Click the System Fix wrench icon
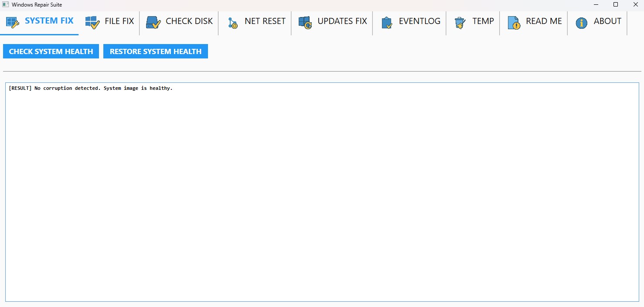This screenshot has width=644, height=307. 13,22
